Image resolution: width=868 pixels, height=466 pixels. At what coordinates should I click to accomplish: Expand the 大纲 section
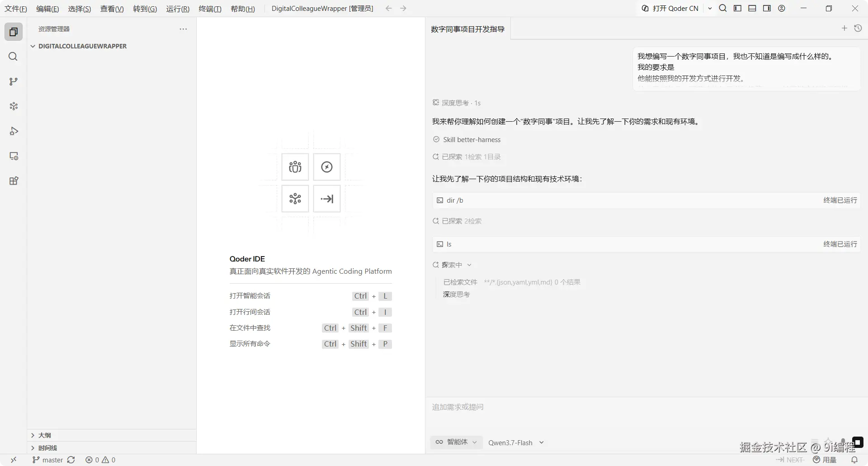point(112,435)
